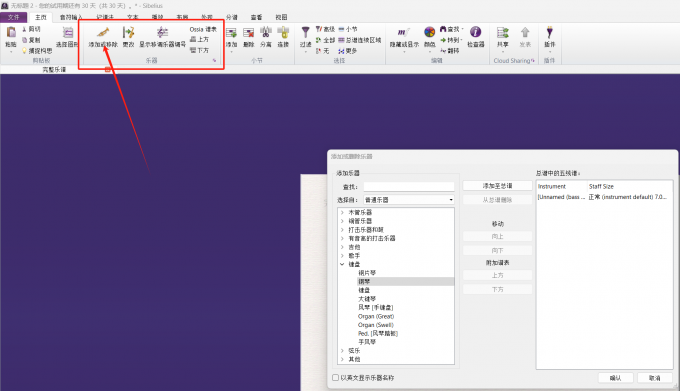Image resolution: width=680 pixels, height=391 pixels.
Task: Switch to the 分谱 parts tab
Action: pyautogui.click(x=232, y=17)
